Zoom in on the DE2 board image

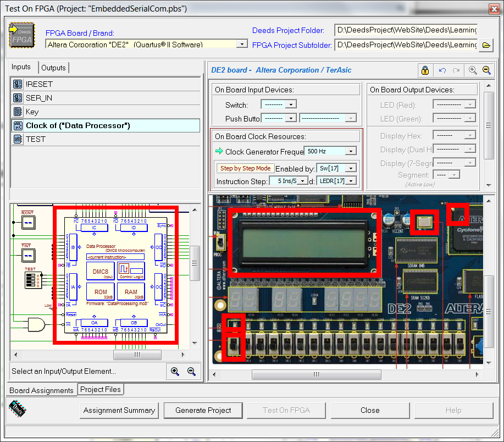point(473,70)
